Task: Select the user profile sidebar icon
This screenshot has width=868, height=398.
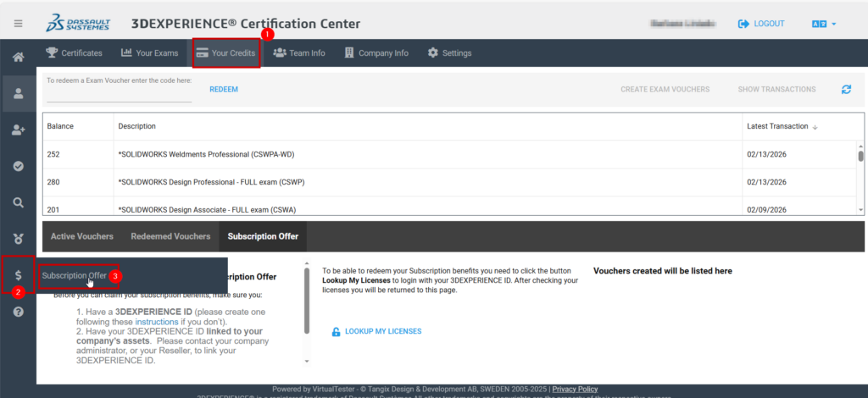Action: click(x=19, y=93)
